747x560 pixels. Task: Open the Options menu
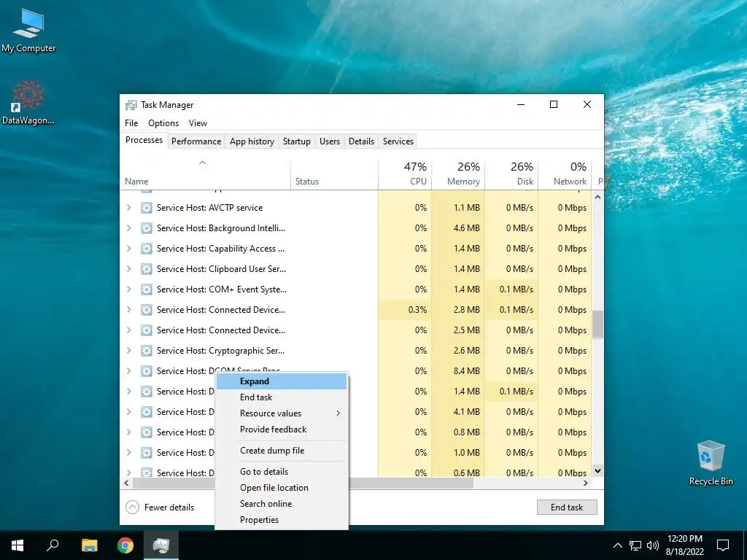[x=163, y=122]
